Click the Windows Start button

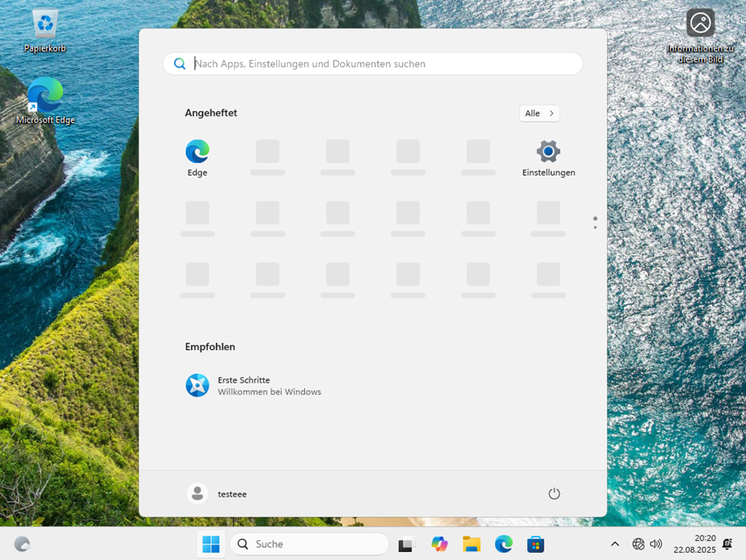(211, 544)
